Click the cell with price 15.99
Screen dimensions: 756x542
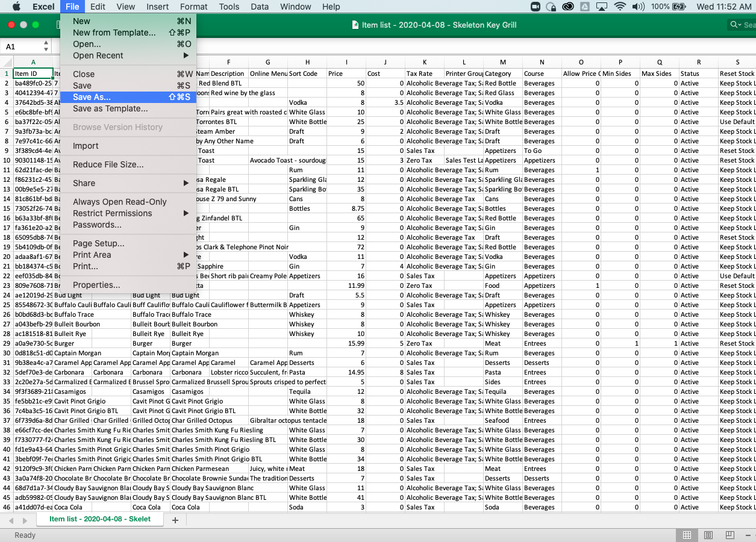pyautogui.click(x=346, y=343)
